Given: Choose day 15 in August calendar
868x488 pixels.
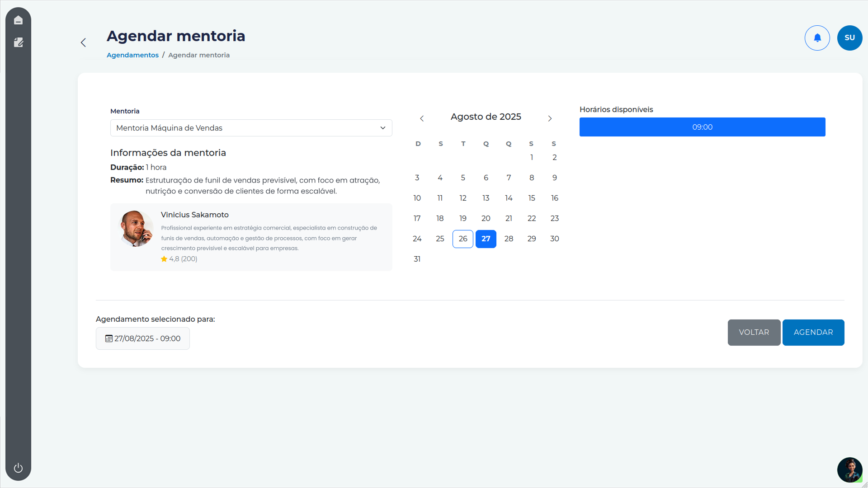Looking at the screenshot, I should (x=532, y=198).
